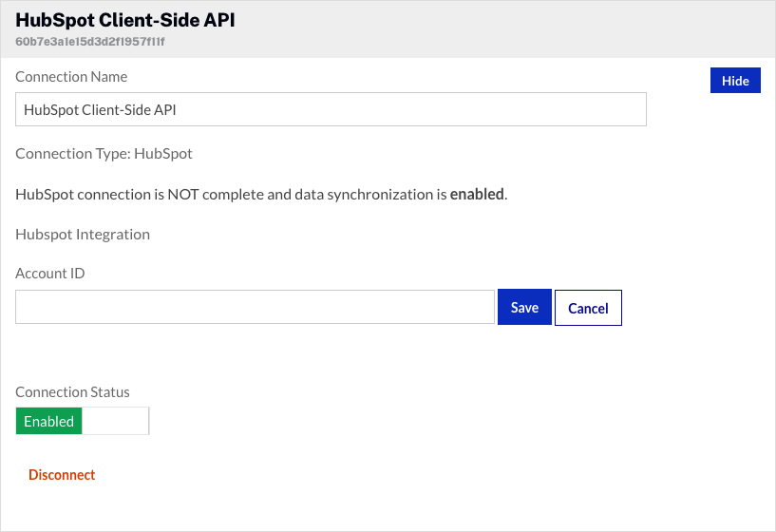Click the Hide button
This screenshot has height=532, width=776.
(x=735, y=81)
